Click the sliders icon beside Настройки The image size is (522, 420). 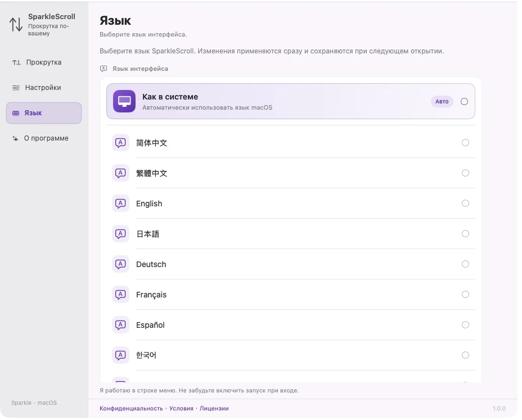(16, 88)
